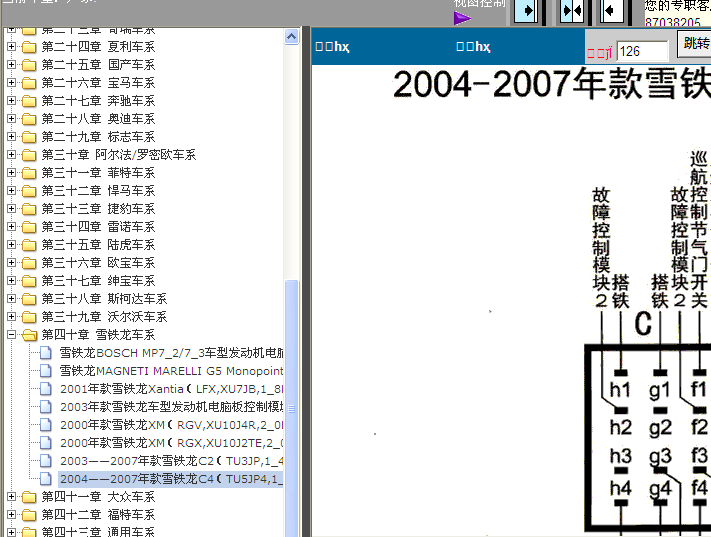Screen dimensions: 711x537
Task: Click folder icon of 第三十三章 捷豹车系
Action: pos(29,209)
